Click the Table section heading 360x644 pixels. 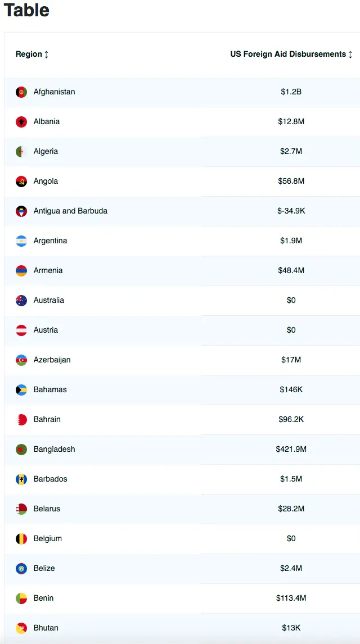pyautogui.click(x=26, y=10)
